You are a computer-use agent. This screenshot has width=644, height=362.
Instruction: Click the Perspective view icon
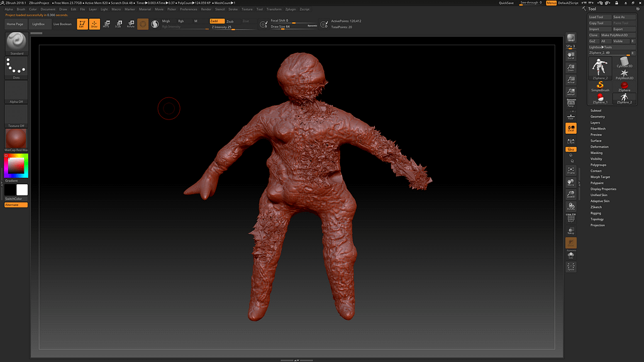click(571, 102)
